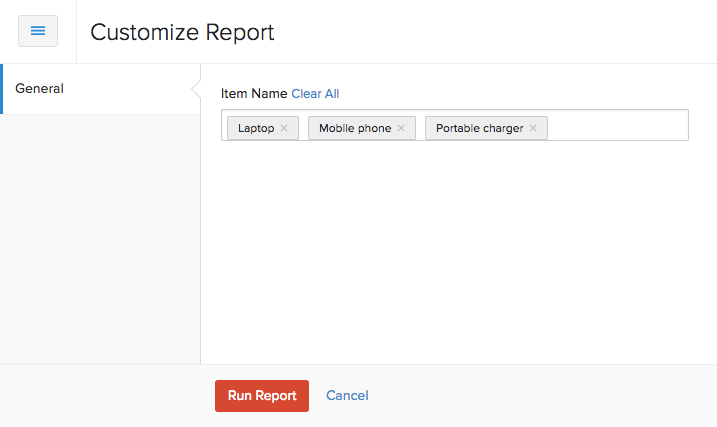This screenshot has width=717, height=427.
Task: Select the Portable charger tag label
Action: tap(479, 128)
